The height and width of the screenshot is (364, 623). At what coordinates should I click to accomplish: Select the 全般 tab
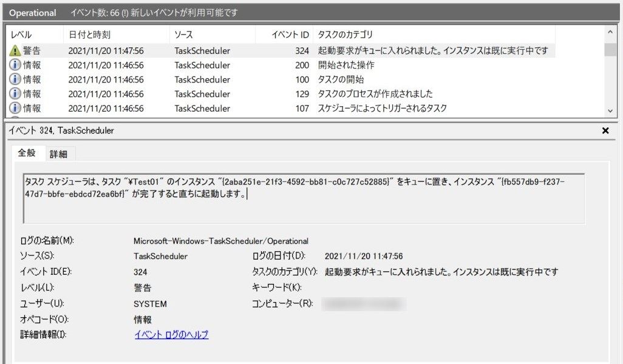(x=27, y=153)
